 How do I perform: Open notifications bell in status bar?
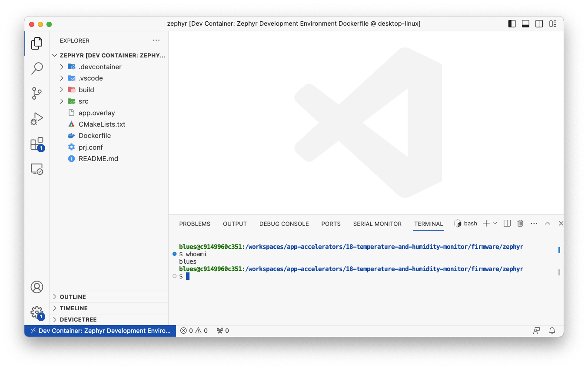coord(552,331)
